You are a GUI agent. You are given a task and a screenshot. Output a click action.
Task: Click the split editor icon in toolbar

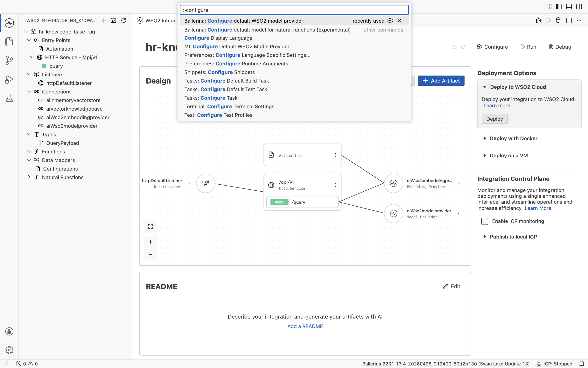click(569, 20)
